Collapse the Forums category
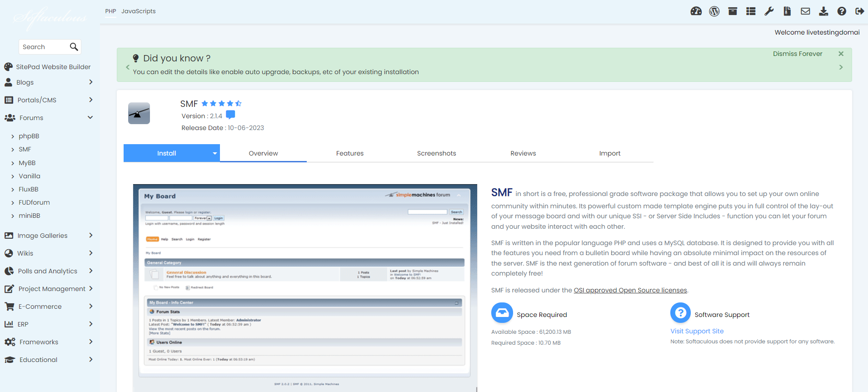This screenshot has width=868, height=392. [x=90, y=117]
